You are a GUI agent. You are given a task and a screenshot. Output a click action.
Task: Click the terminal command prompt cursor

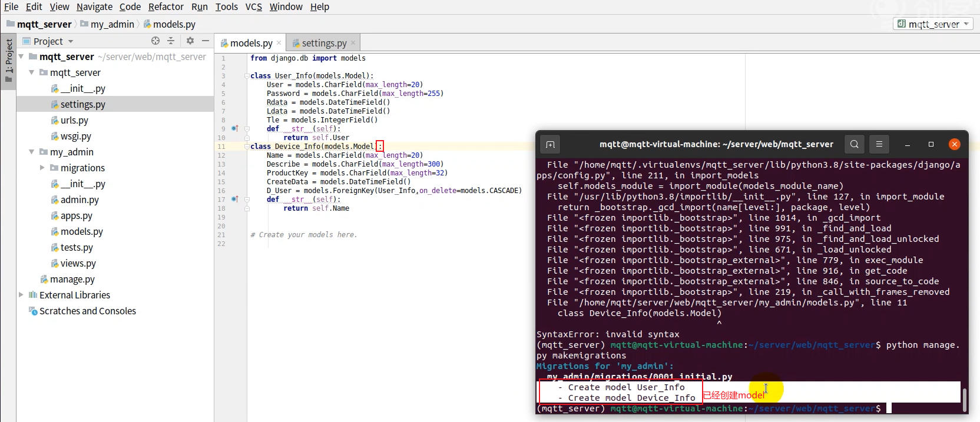889,408
